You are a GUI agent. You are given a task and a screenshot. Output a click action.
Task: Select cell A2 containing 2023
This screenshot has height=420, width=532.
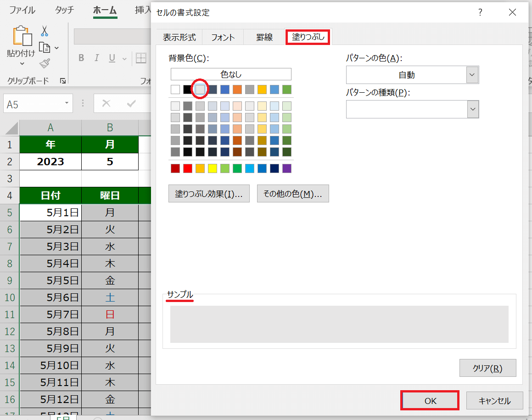coord(50,162)
